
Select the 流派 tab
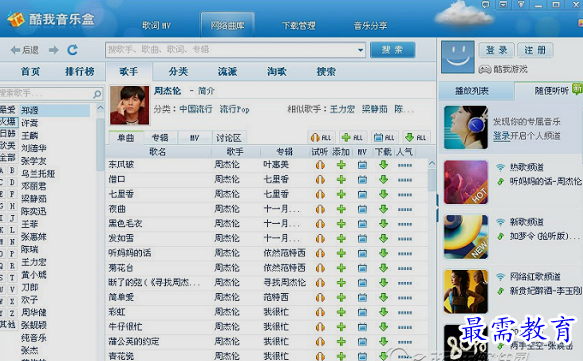point(228,71)
